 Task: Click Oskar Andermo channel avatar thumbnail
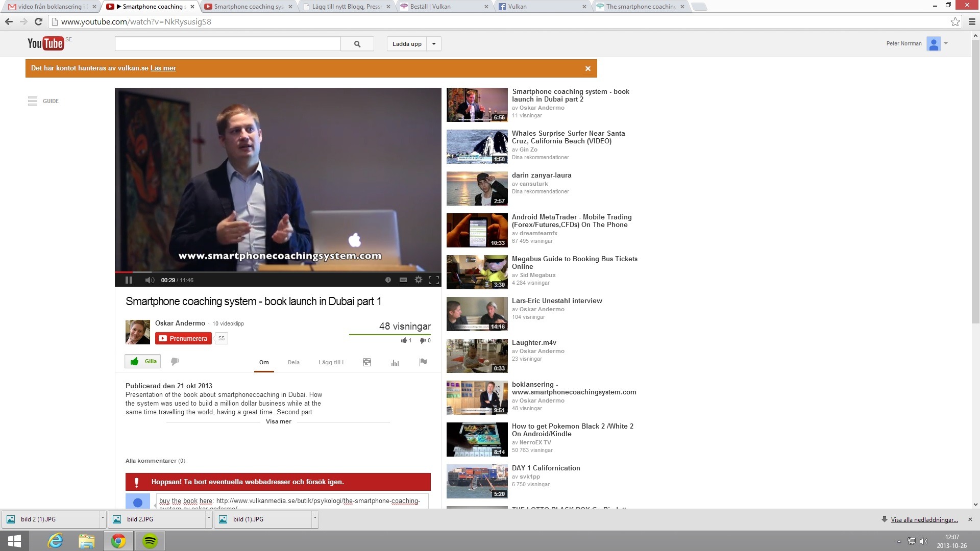point(138,332)
